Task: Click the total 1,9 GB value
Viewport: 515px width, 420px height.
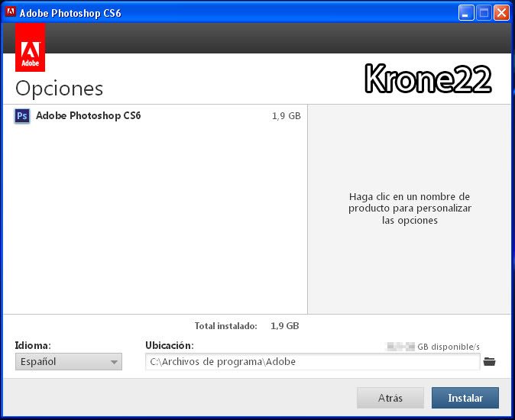Action: coord(285,326)
